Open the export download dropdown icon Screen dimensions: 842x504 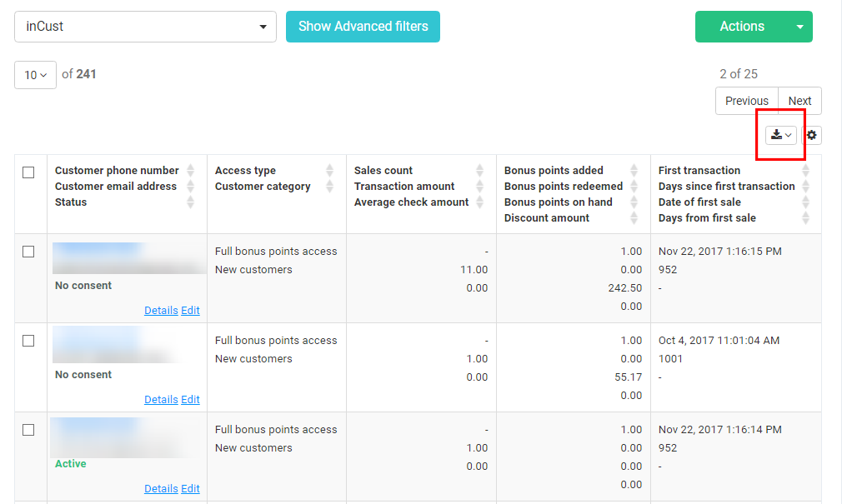click(x=781, y=135)
